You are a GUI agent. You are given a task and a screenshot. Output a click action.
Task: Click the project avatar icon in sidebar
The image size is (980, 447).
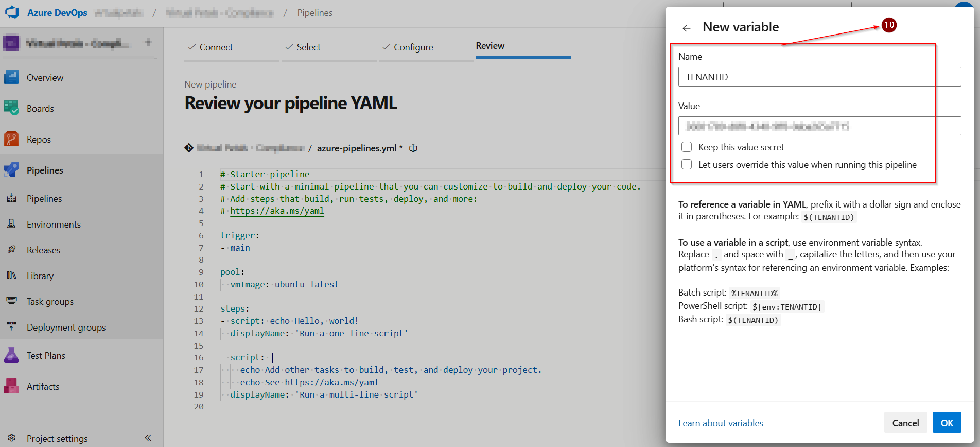coord(11,42)
